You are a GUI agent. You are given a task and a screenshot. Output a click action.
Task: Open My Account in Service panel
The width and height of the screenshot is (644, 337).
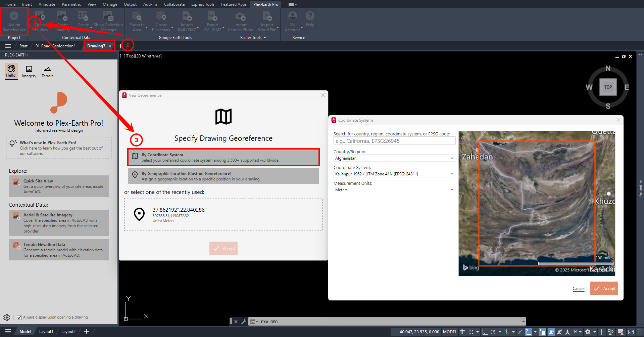(292, 22)
